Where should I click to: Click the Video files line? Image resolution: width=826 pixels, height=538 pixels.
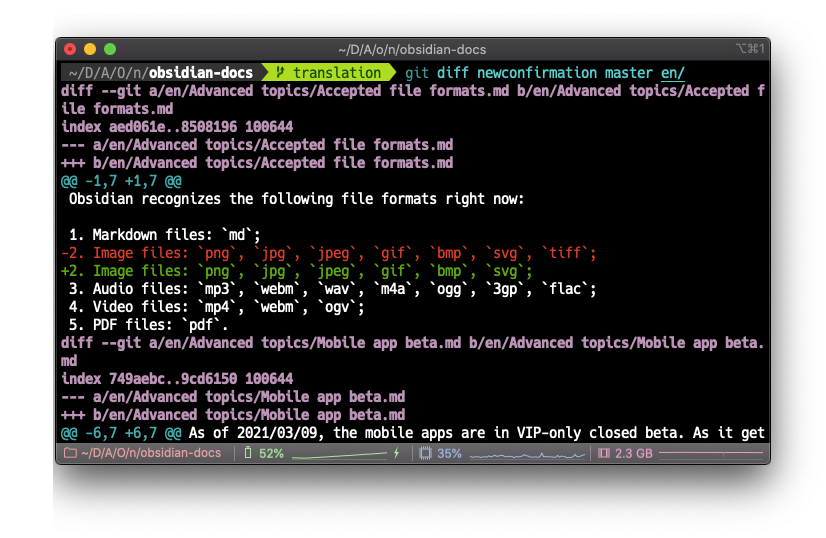coord(217,307)
